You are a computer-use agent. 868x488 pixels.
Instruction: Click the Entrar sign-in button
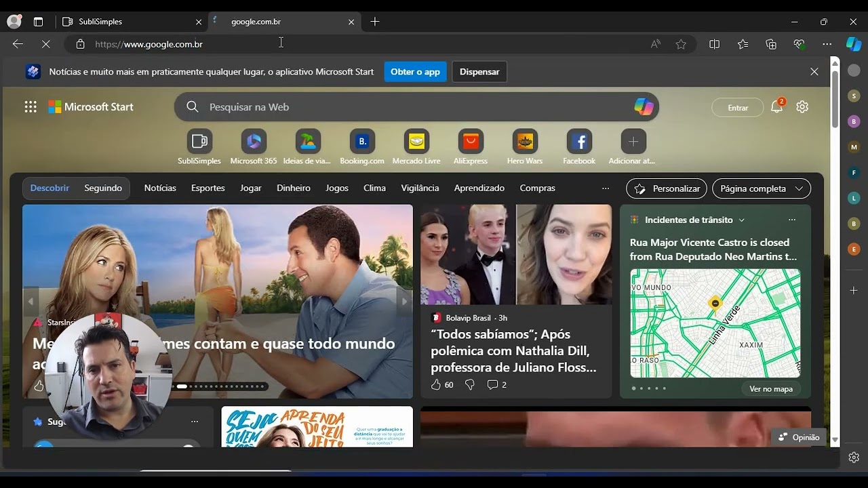tap(738, 108)
